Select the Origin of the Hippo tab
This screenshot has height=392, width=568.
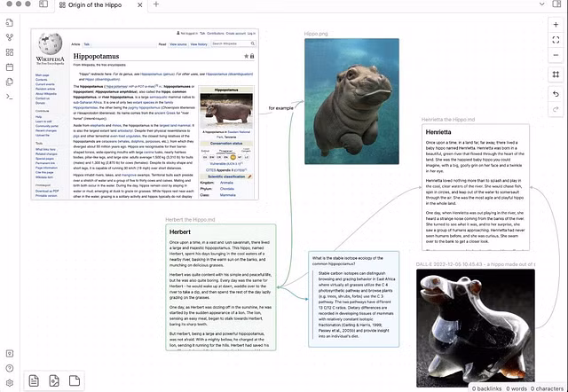click(x=96, y=5)
